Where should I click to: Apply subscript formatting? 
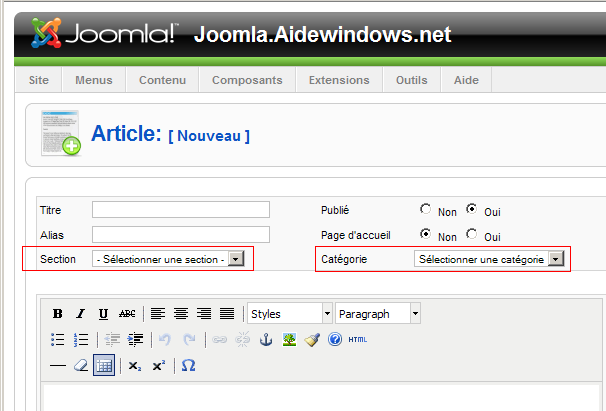coord(135,365)
